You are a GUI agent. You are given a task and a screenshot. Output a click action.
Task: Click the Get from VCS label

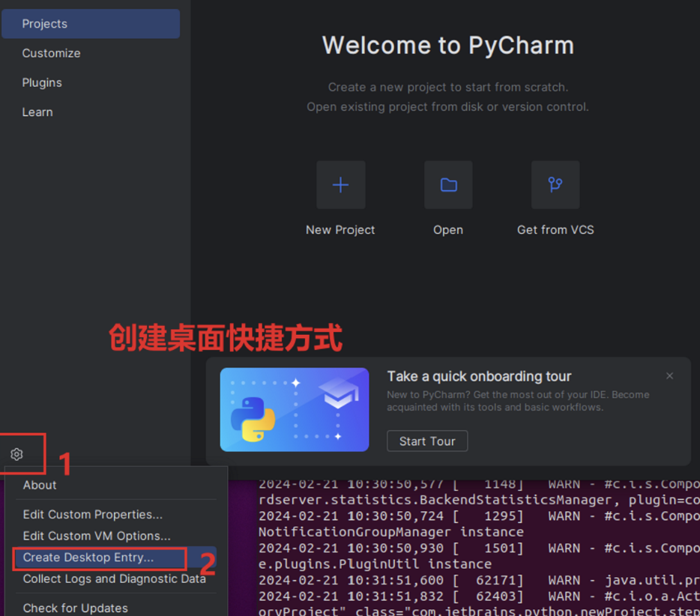tap(555, 230)
